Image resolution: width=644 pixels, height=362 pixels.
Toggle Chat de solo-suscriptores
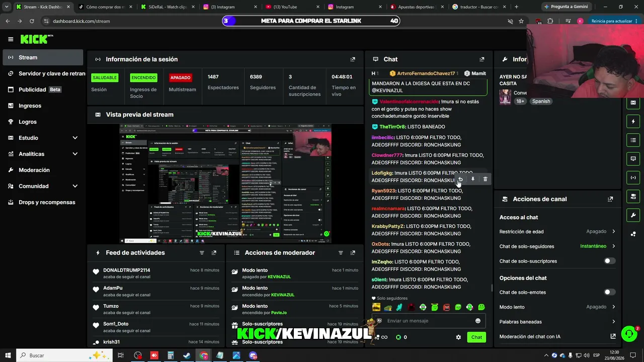(x=609, y=261)
